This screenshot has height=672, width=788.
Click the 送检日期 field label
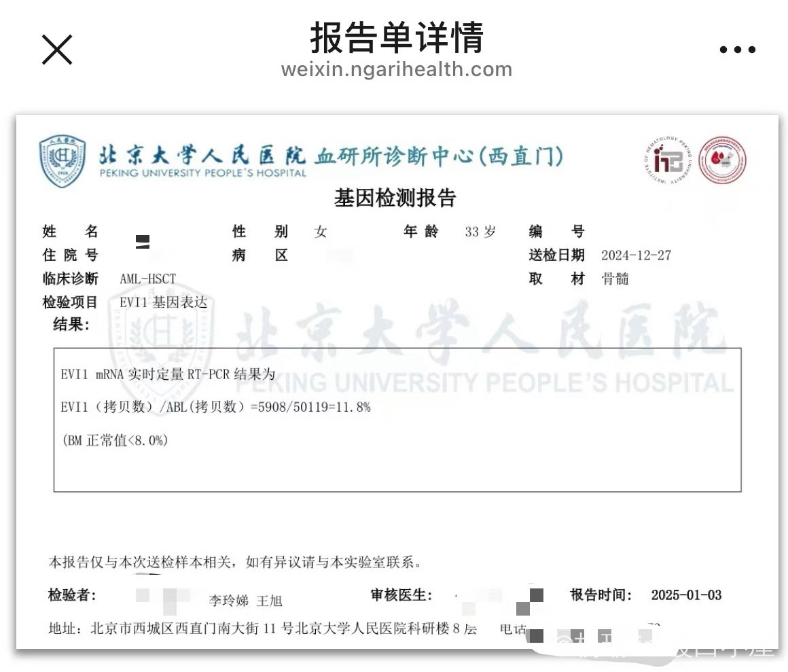[x=556, y=255]
